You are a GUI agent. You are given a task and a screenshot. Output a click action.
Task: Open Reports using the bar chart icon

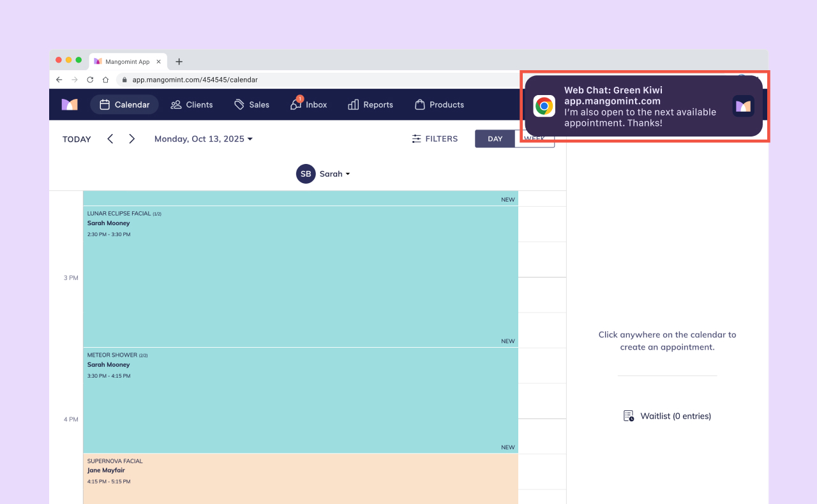(x=353, y=104)
